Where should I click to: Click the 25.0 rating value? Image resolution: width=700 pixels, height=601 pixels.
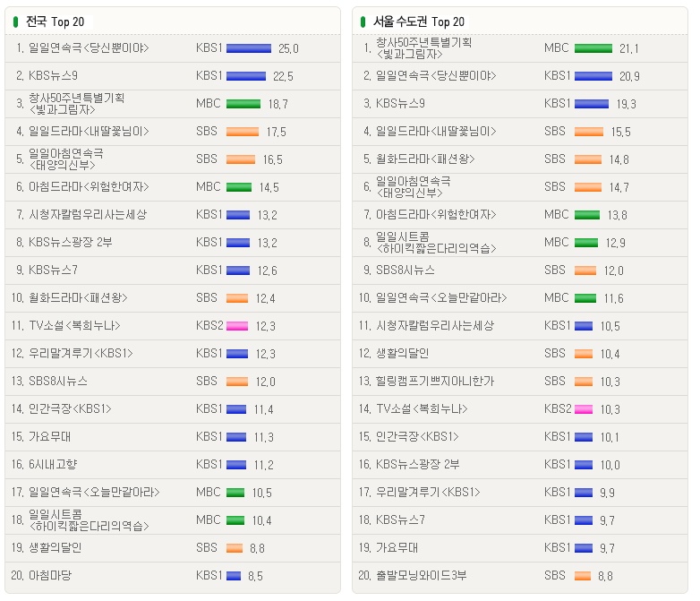click(x=288, y=48)
